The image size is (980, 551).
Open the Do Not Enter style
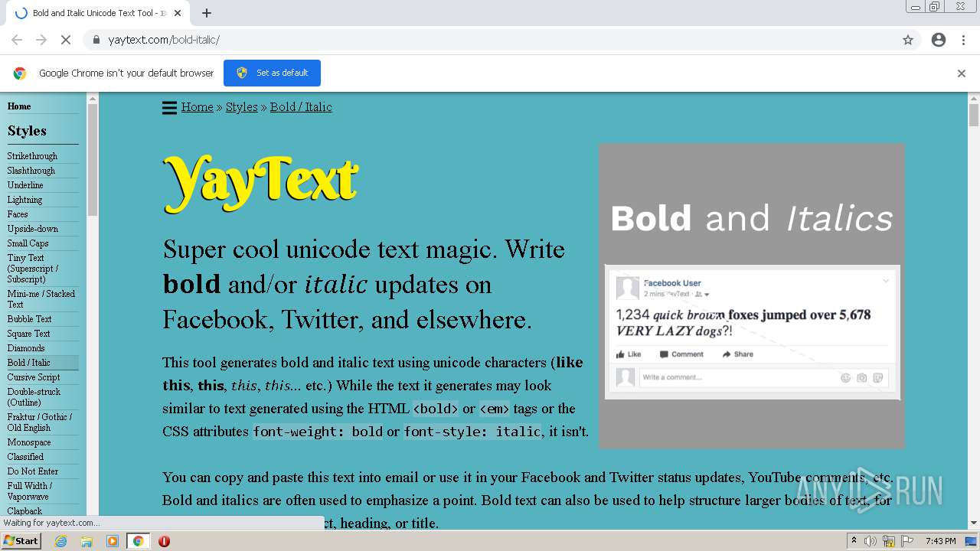click(x=33, y=471)
